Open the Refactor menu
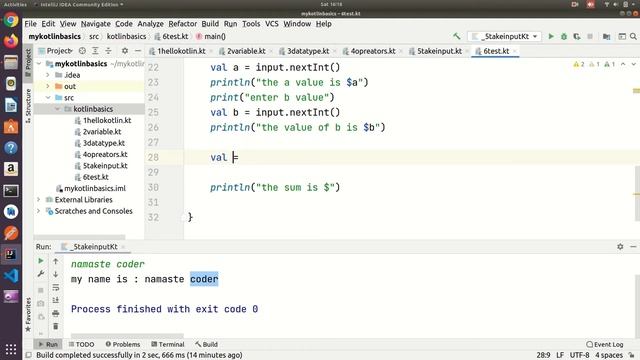The image size is (640, 360). (x=182, y=24)
